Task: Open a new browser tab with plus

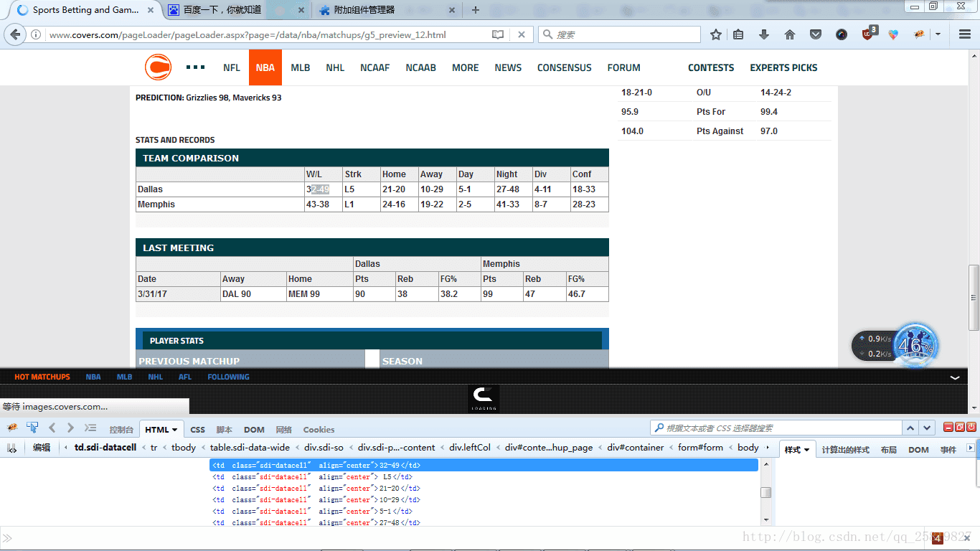Action: coord(475,10)
